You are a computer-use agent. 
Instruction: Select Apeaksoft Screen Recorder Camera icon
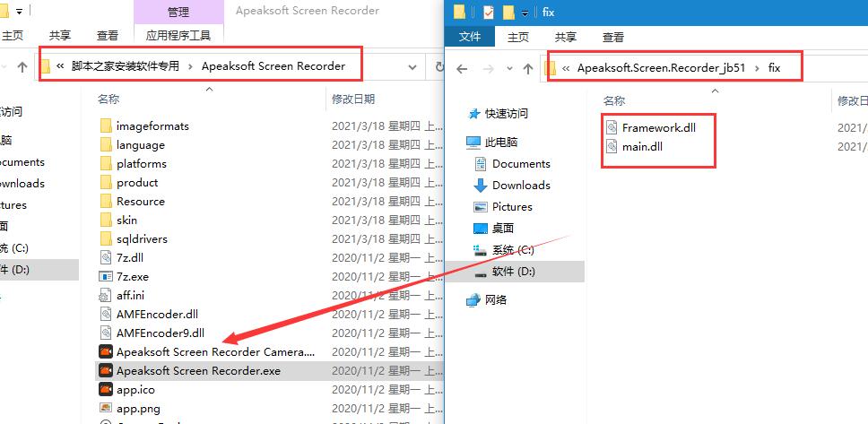coord(106,352)
